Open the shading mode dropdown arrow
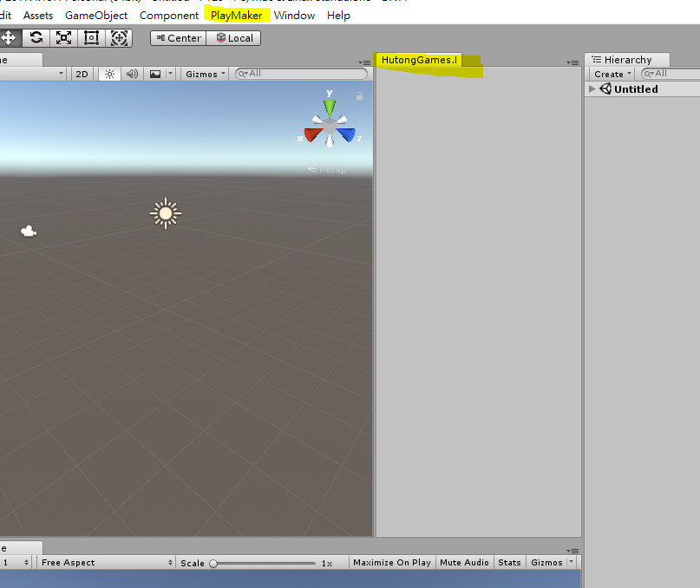The image size is (700, 588). point(62,74)
